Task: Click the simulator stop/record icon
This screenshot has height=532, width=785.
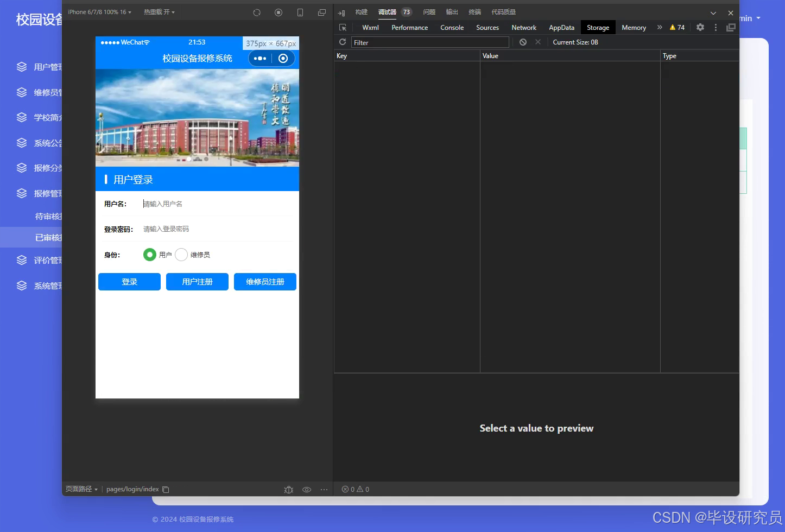Action: tap(278, 12)
